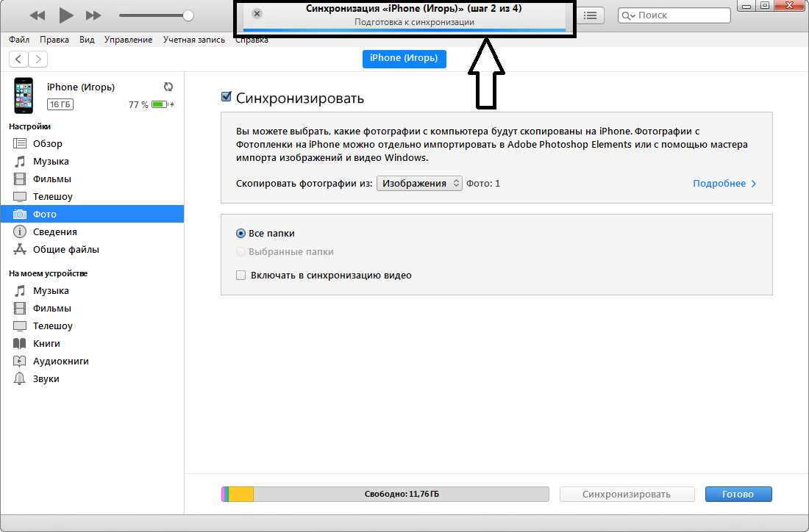Click the Фото: 1 count text
The image size is (809, 532).
(x=483, y=184)
